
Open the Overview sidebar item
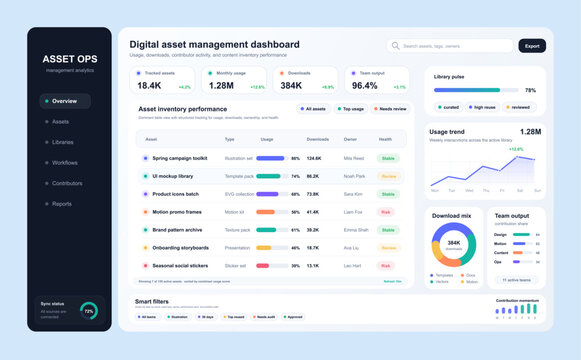[x=65, y=101]
